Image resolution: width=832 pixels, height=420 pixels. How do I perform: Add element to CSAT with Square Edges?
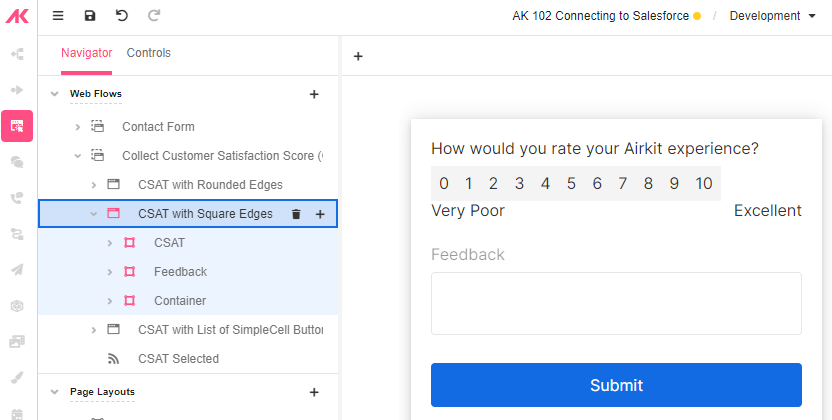[320, 214]
